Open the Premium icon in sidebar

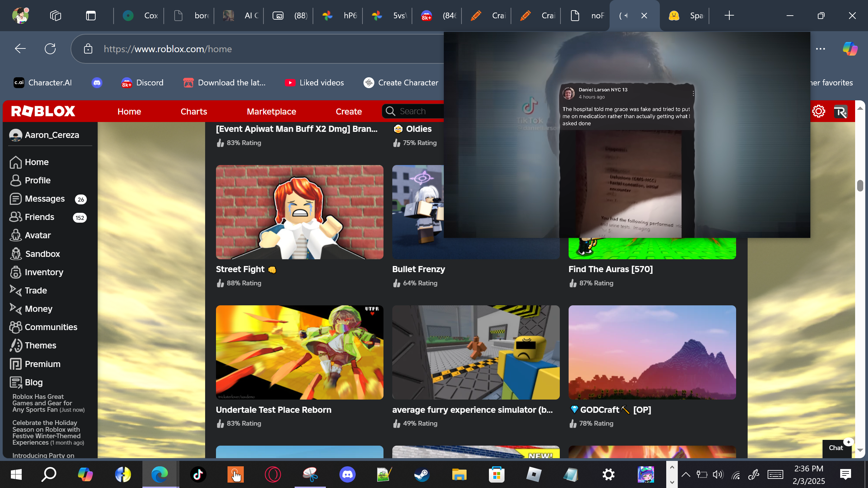coord(16,364)
